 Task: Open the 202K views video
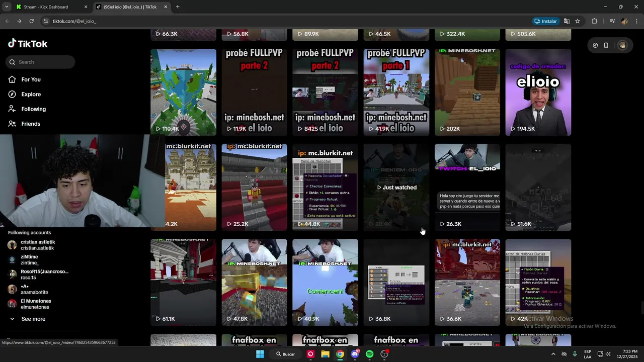(x=467, y=92)
